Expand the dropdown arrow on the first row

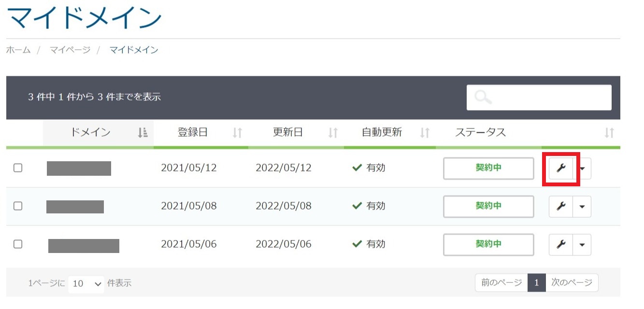coord(583,168)
